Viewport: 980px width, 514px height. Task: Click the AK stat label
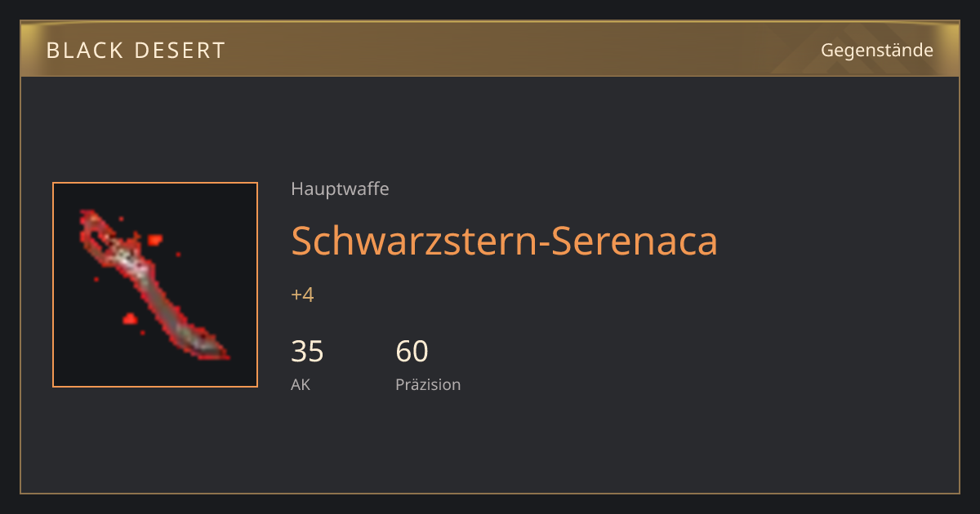tap(301, 384)
